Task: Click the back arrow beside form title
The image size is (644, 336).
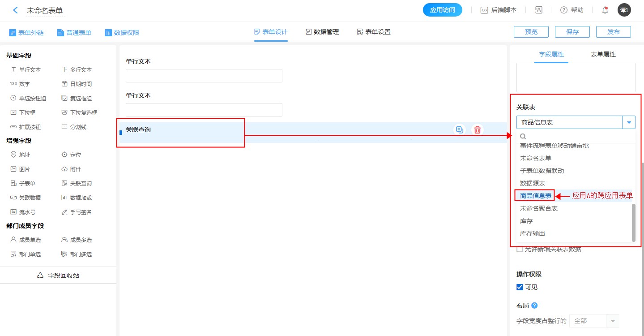Action: point(16,10)
